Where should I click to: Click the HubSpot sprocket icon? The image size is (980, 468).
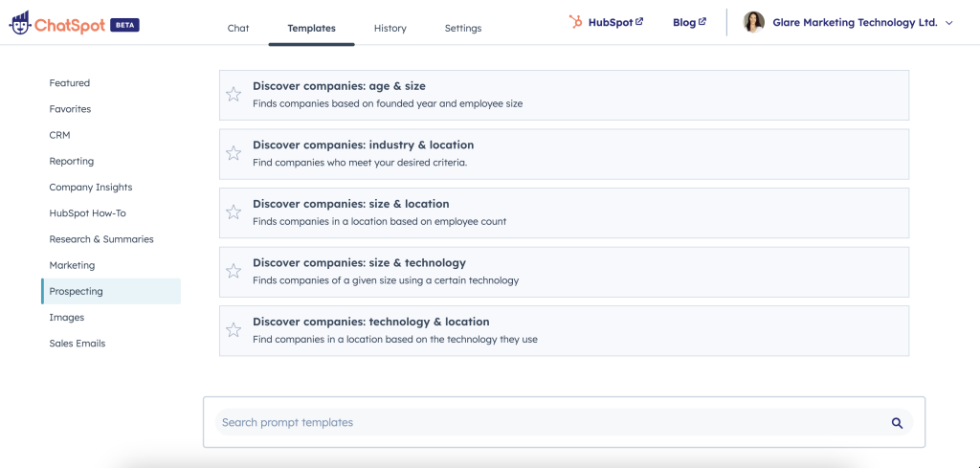[x=575, y=22]
